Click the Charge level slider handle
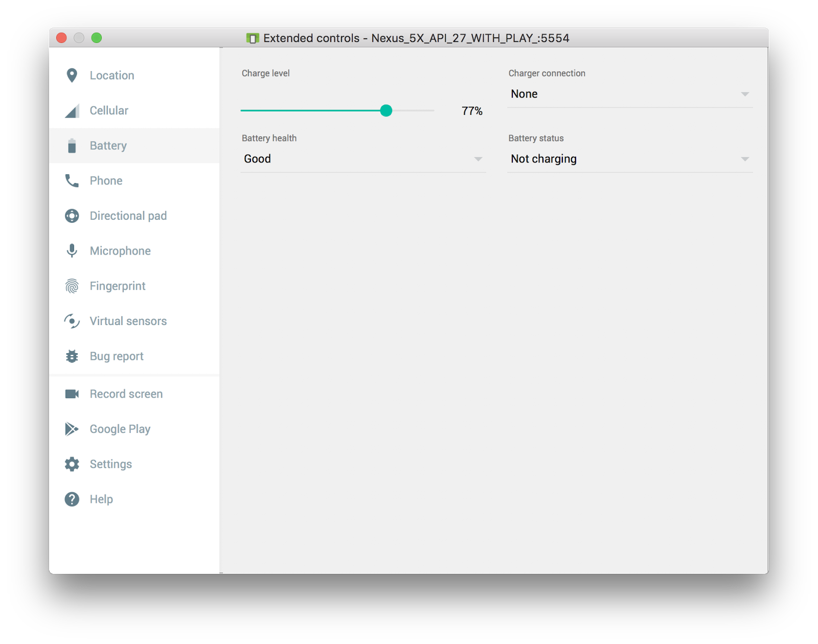Image resolution: width=818 pixels, height=644 pixels. pyautogui.click(x=386, y=111)
